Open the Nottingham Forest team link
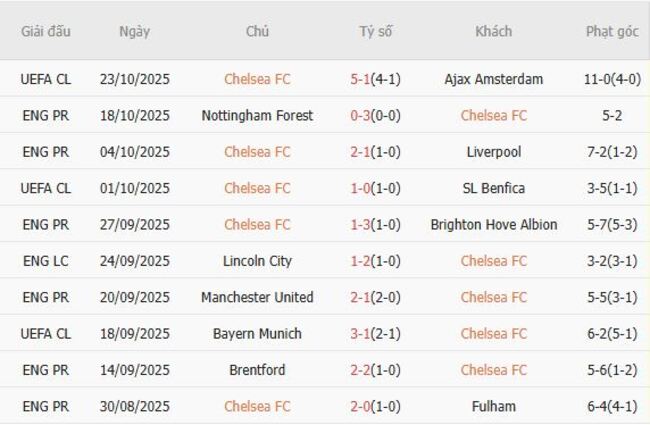This screenshot has width=650, height=425. [x=257, y=116]
